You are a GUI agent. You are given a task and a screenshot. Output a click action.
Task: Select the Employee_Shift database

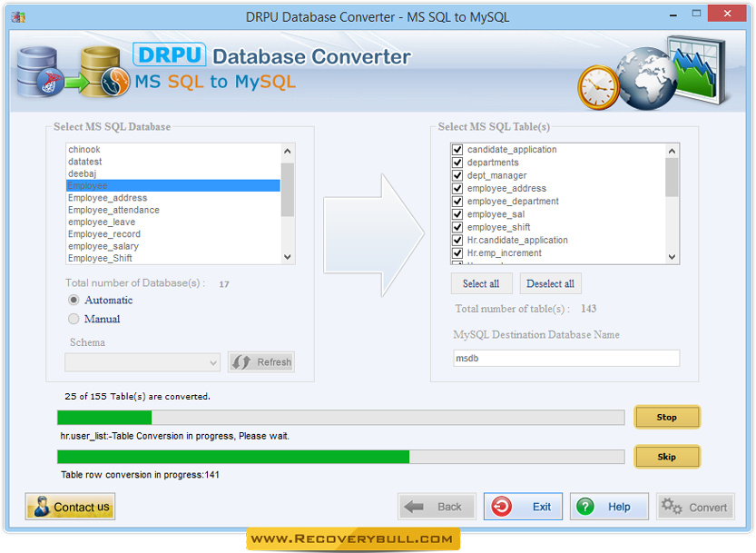(173, 258)
